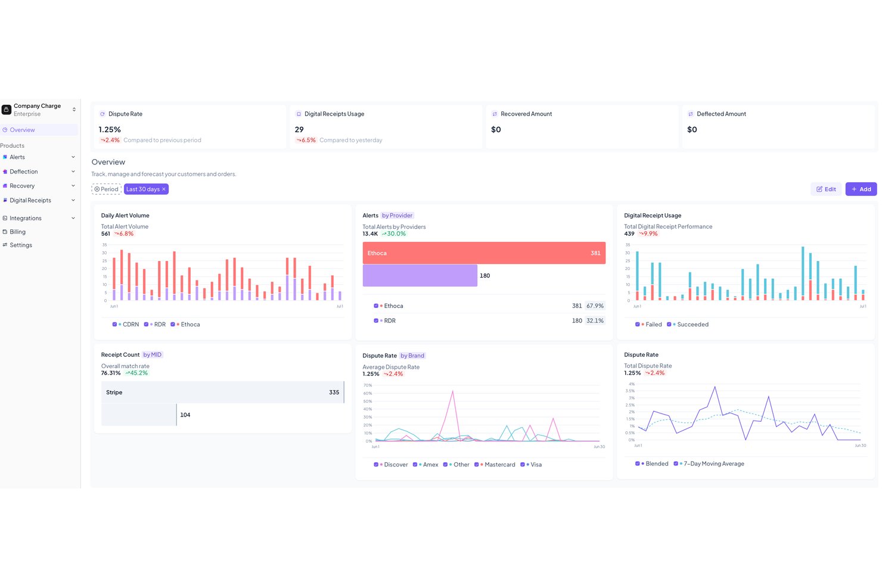Click the 67.9% Ethoca percentage badge

tap(595, 306)
